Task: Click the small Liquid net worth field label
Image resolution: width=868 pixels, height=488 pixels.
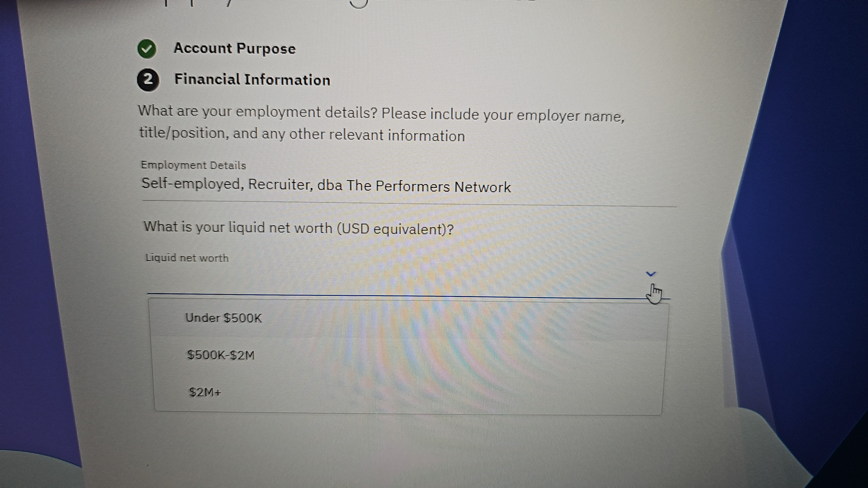Action: tap(187, 258)
